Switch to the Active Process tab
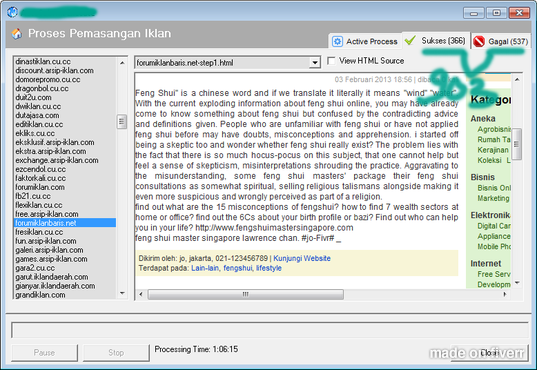 pyautogui.click(x=365, y=41)
